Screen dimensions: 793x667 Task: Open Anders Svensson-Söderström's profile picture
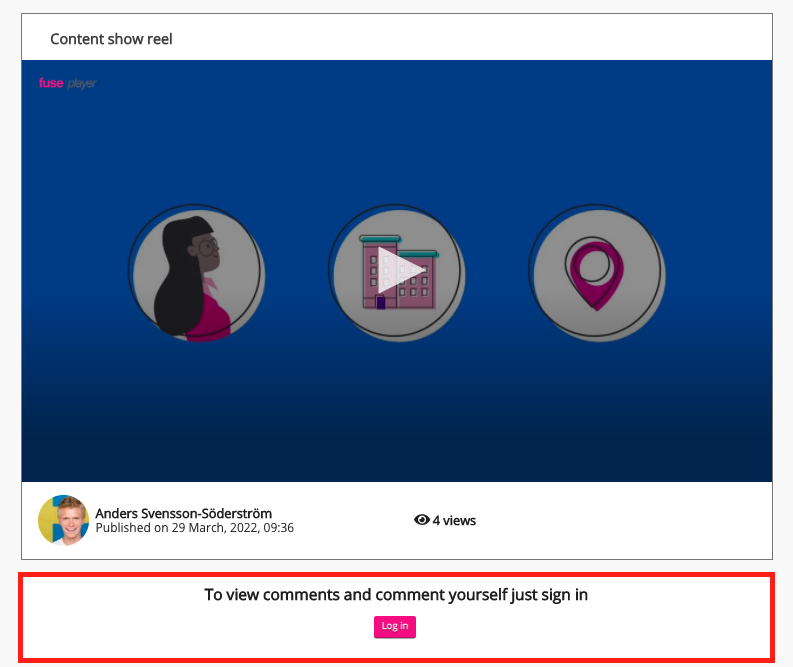[63, 520]
